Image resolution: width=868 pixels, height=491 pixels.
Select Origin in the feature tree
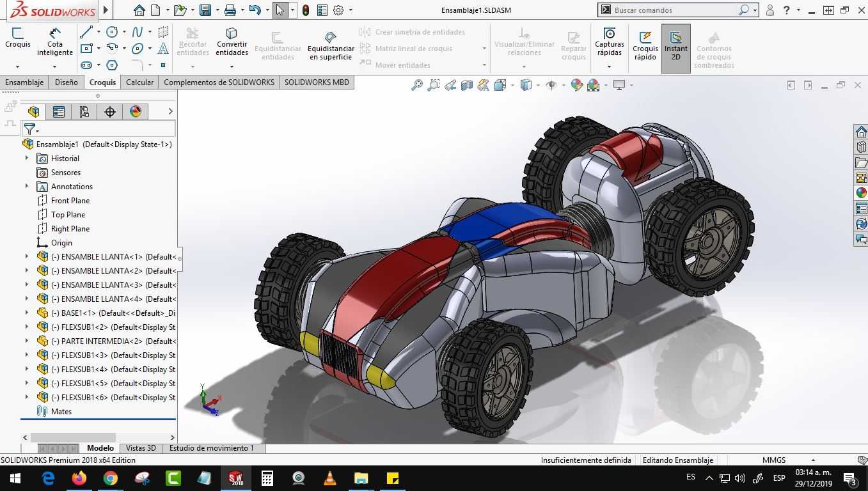coord(61,242)
